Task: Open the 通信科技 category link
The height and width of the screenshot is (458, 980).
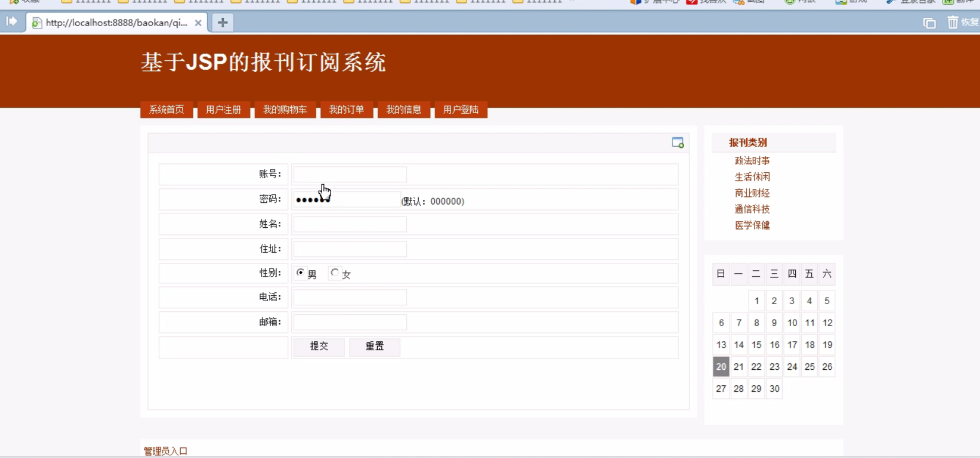Action: coord(752,209)
